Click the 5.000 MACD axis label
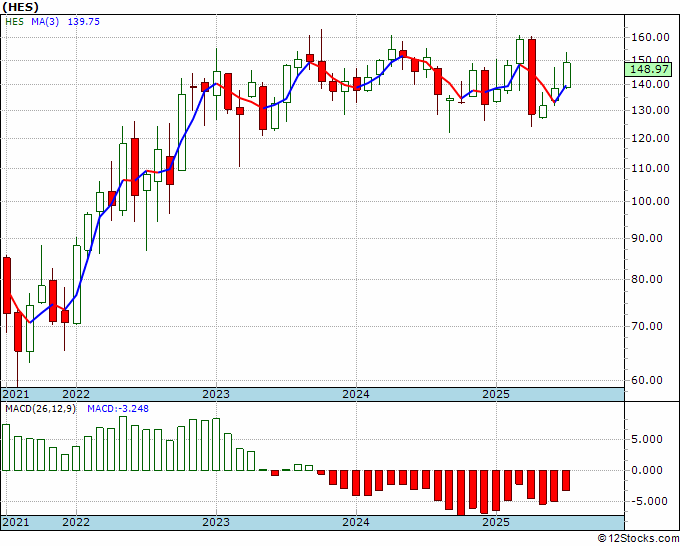680x546 pixels. point(647,439)
